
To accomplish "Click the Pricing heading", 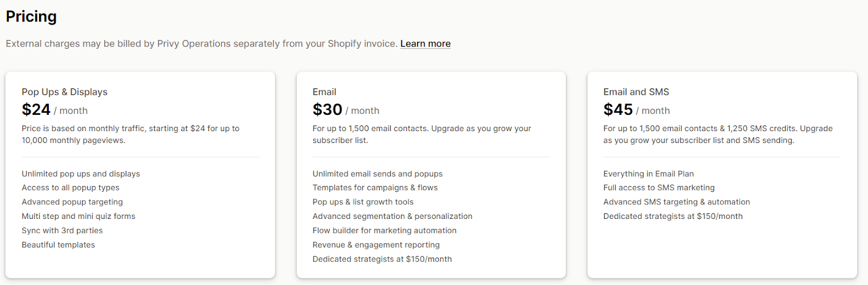I will (x=31, y=17).
